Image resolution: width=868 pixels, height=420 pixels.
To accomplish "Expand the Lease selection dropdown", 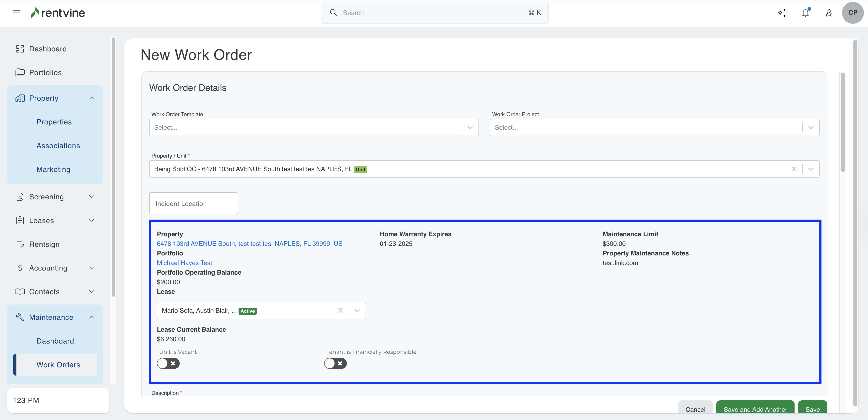I will point(357,310).
